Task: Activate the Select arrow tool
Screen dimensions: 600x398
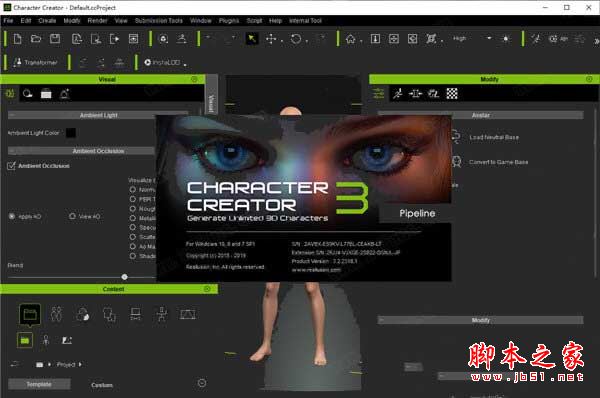Action: tap(252, 39)
